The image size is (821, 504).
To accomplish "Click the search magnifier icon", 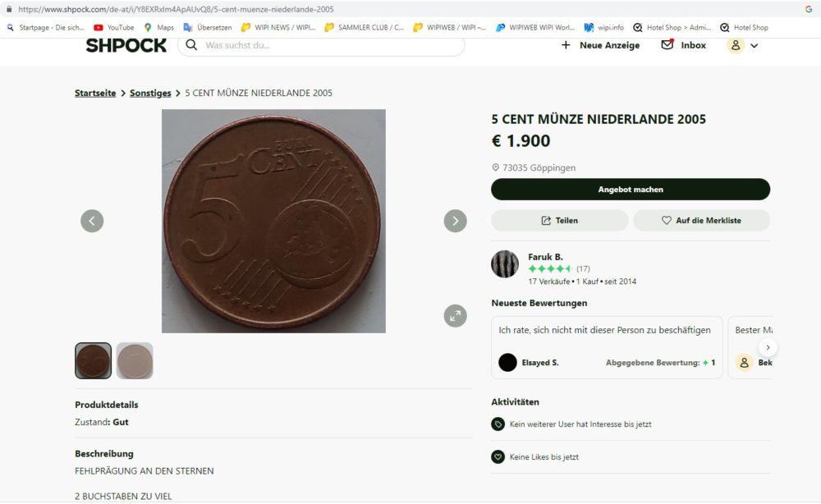I will tap(191, 44).
